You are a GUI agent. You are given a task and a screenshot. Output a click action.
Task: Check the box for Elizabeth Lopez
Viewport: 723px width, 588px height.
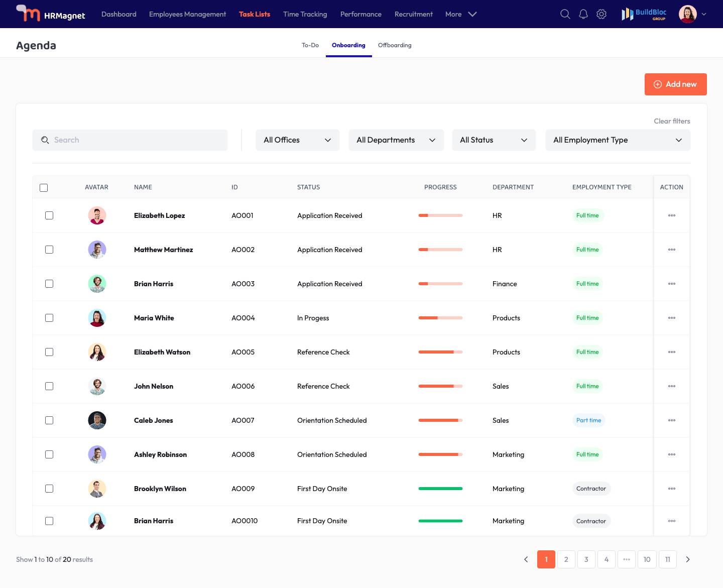pyautogui.click(x=49, y=215)
